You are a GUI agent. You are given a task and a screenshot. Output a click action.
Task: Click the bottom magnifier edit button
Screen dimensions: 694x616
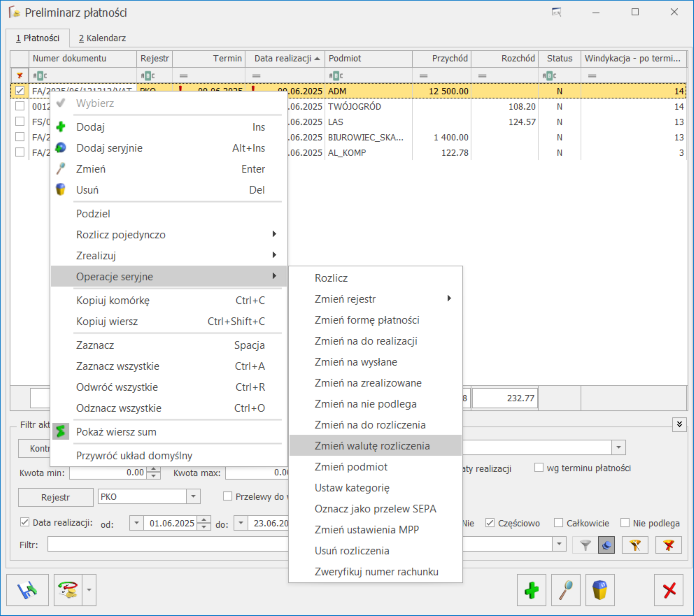(x=566, y=590)
